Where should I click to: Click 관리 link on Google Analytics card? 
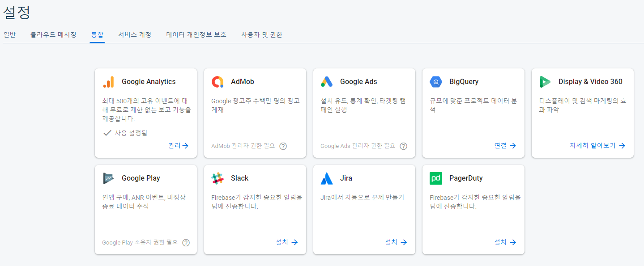179,146
